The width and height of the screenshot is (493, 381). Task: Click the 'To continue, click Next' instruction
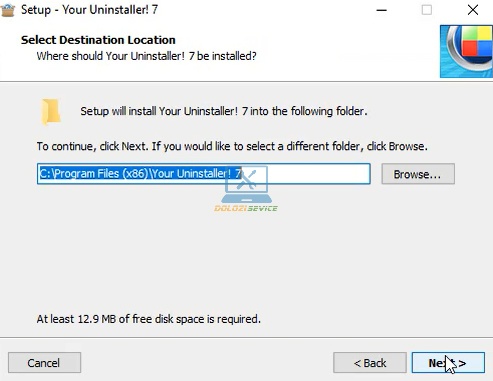[232, 146]
